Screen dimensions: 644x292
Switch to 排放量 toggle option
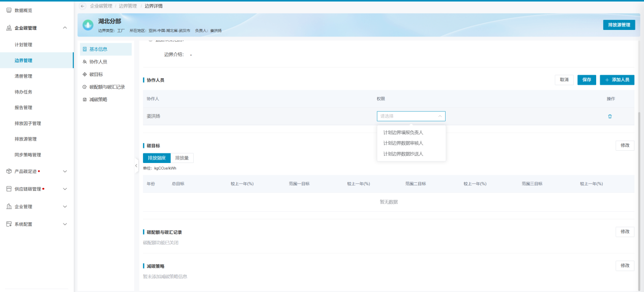pos(182,158)
